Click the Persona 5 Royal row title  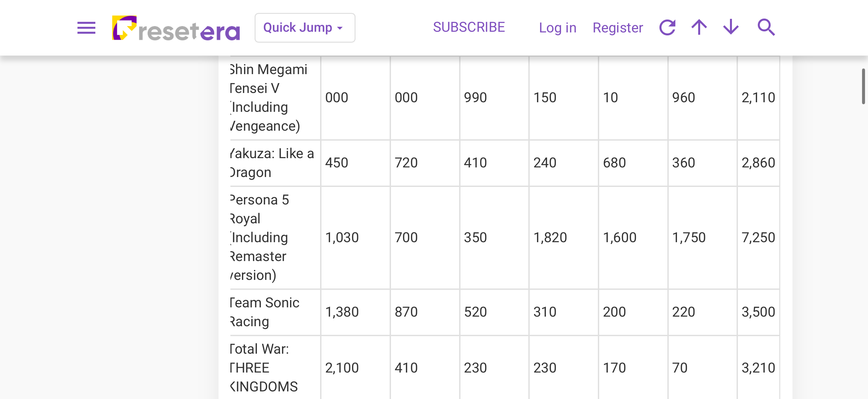click(x=260, y=237)
